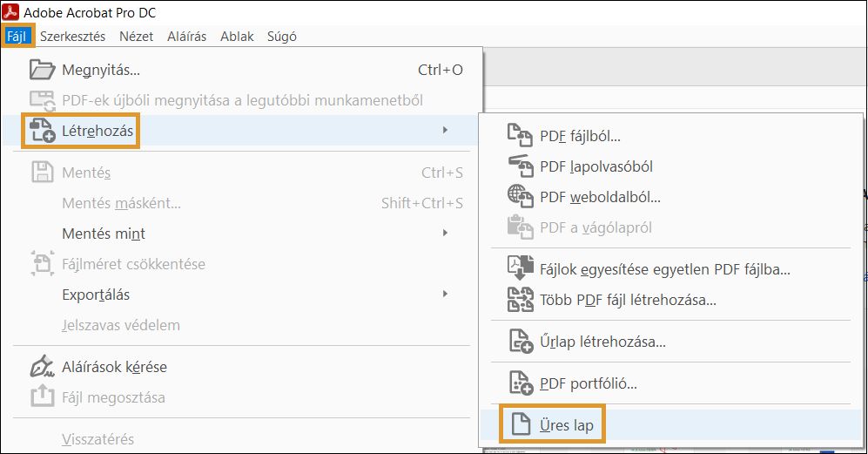Click the Mentés floppy disk icon
Viewport: 868px width, 454px height.
click(x=42, y=173)
